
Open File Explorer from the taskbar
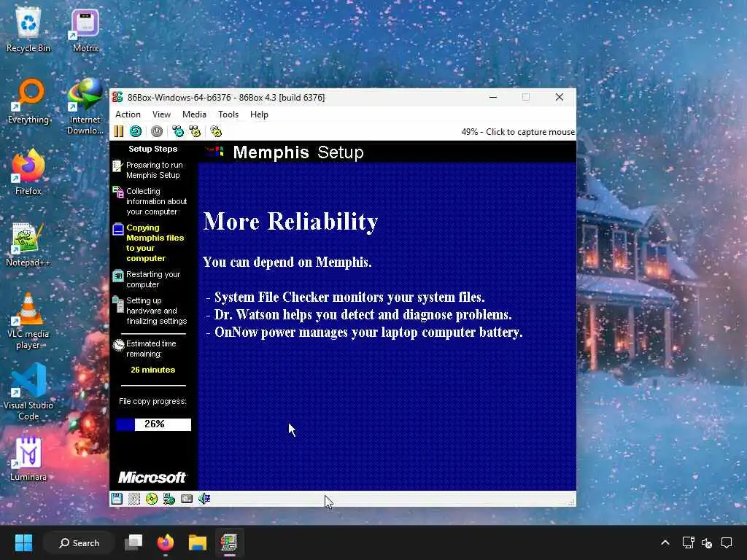pos(197,542)
